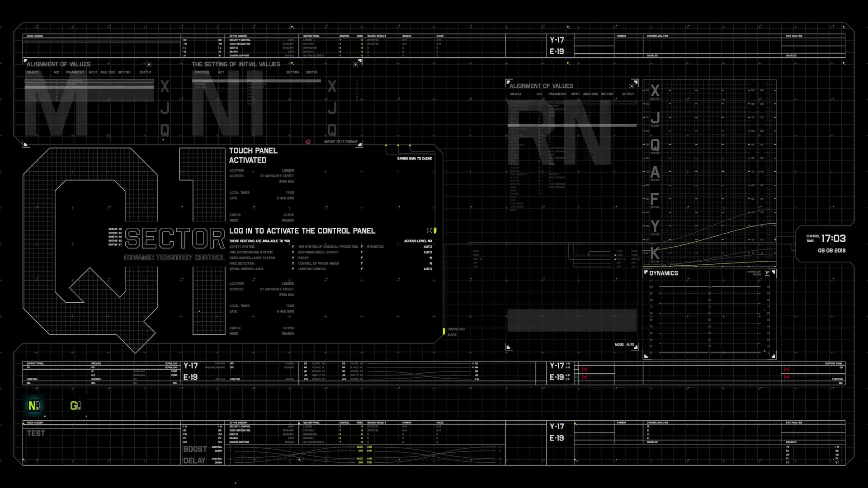The height and width of the screenshot is (488, 868).
Task: Click red bracket marker adjacent to E-19
Action: (585, 377)
